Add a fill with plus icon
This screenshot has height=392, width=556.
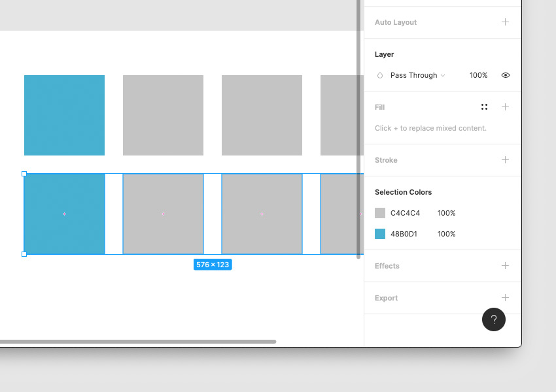[505, 107]
